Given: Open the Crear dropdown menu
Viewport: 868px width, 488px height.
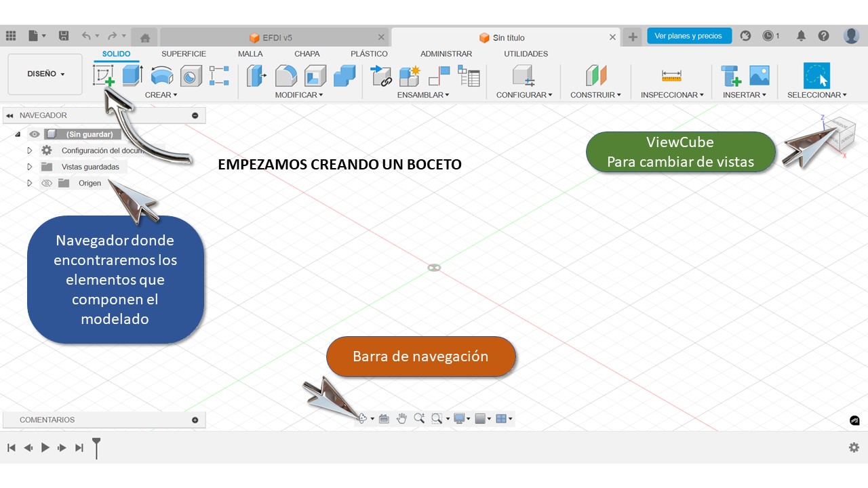Looking at the screenshot, I should tap(161, 95).
